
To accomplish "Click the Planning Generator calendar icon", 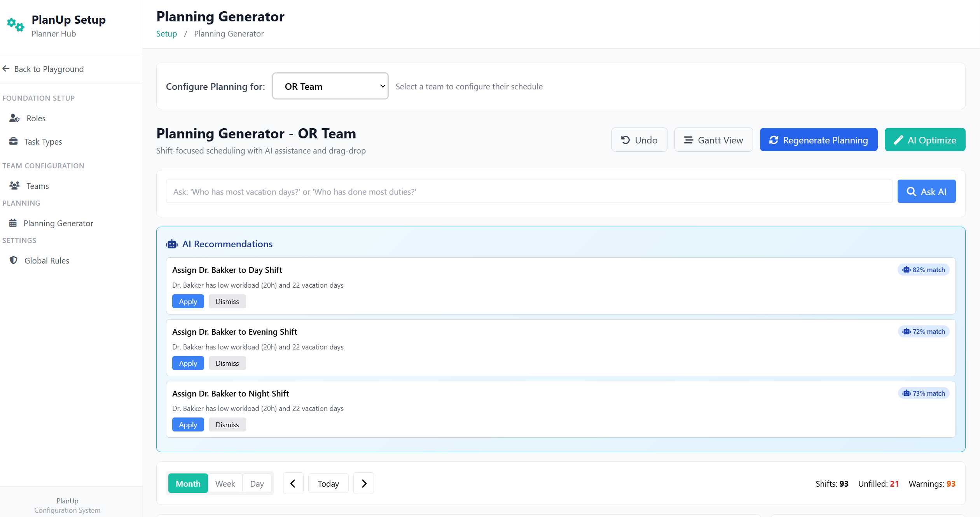I will [x=13, y=223].
